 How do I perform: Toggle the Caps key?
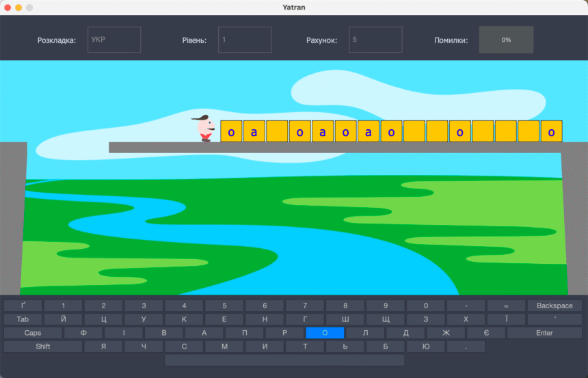[x=33, y=333]
